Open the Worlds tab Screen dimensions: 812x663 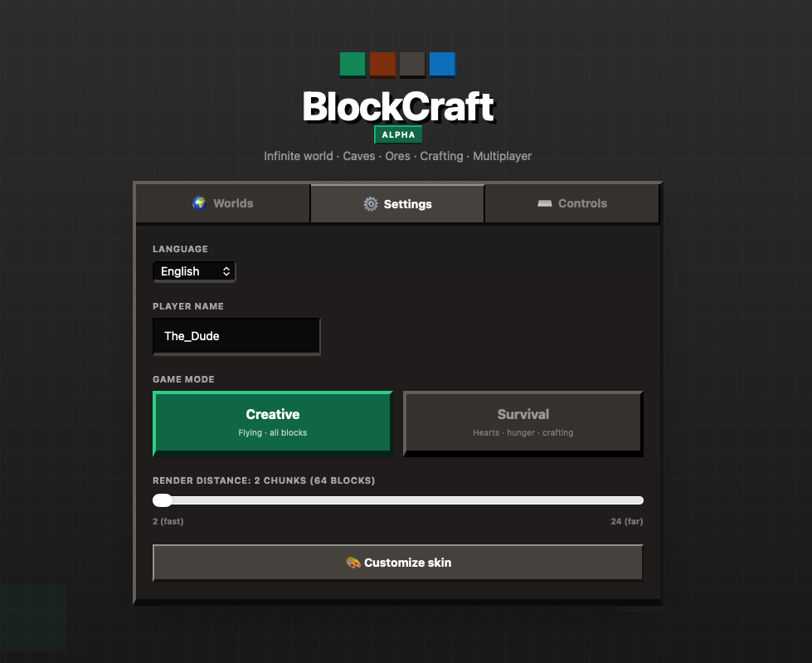223,203
